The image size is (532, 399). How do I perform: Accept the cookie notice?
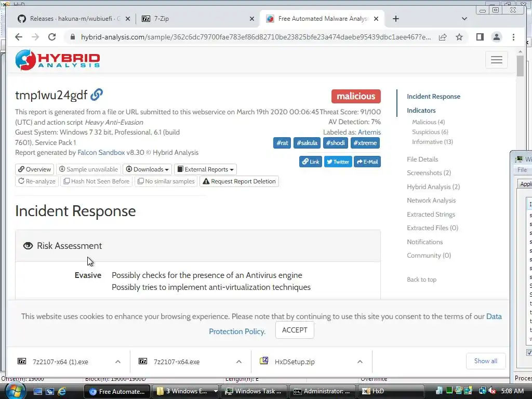(x=295, y=330)
